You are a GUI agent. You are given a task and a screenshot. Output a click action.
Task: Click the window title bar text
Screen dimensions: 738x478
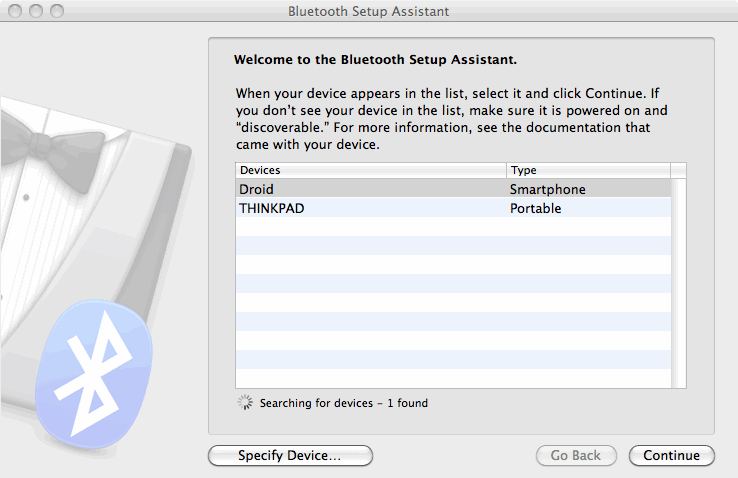(x=368, y=11)
